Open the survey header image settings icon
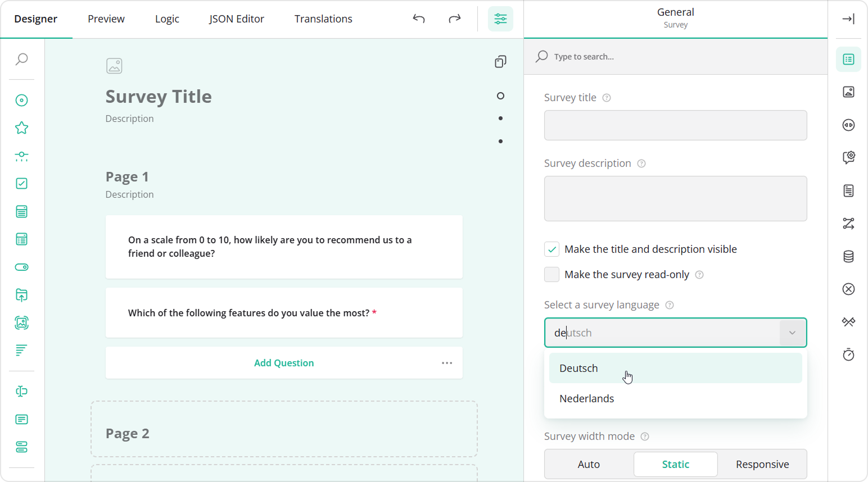 848,92
